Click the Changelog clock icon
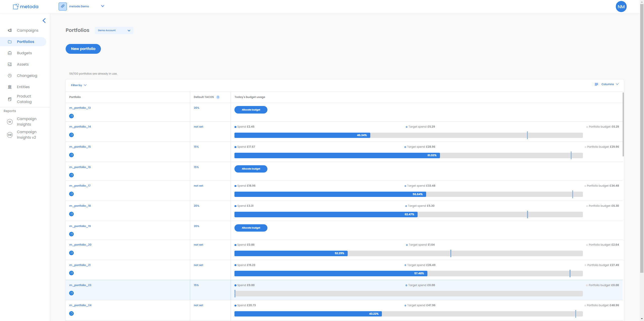The height and width of the screenshot is (321, 644). tap(10, 76)
